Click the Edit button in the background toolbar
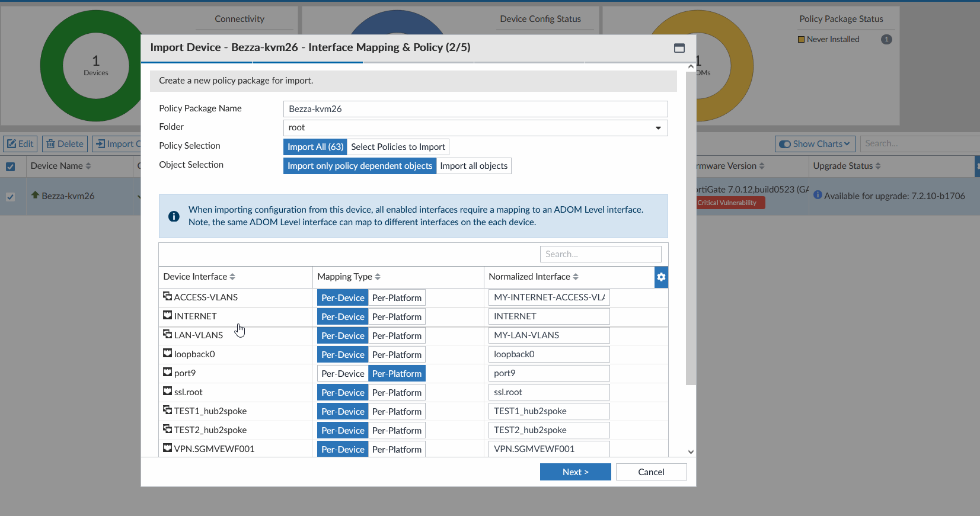This screenshot has height=516, width=980. tap(20, 144)
